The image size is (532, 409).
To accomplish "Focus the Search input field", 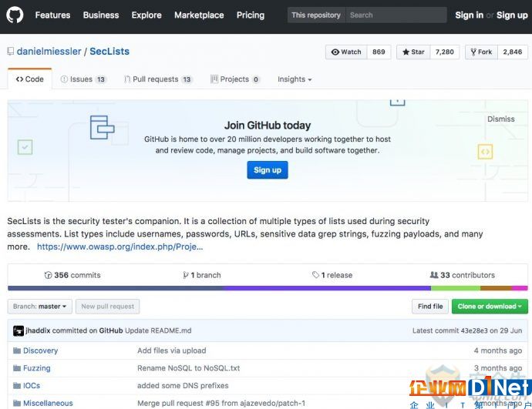I will click(x=396, y=15).
